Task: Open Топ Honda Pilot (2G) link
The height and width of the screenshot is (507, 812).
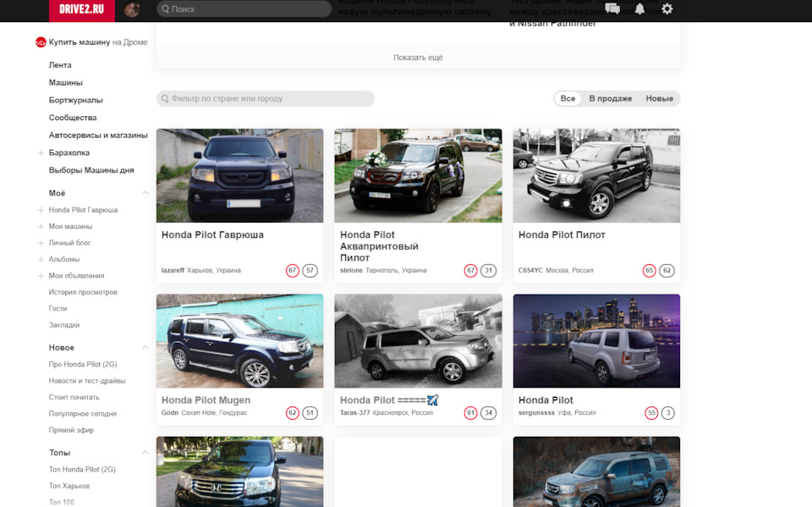Action: (x=82, y=470)
